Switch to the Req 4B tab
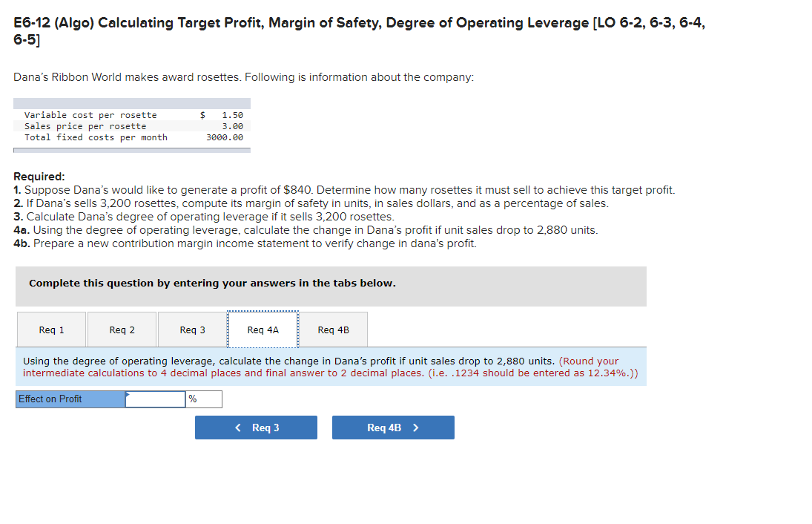This screenshot has width=812, height=524. (332, 330)
